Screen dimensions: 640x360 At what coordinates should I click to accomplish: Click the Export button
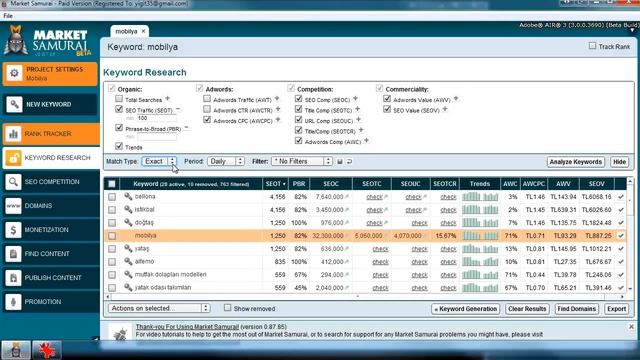click(616, 309)
